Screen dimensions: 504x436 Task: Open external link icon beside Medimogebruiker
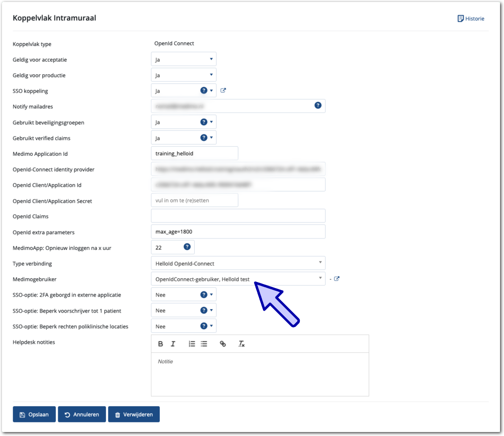[x=337, y=279]
